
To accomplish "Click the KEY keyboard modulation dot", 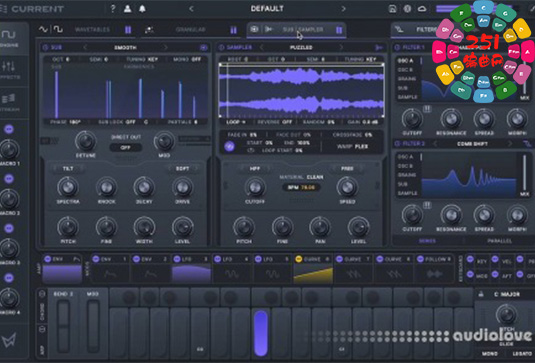I will coord(470,260).
